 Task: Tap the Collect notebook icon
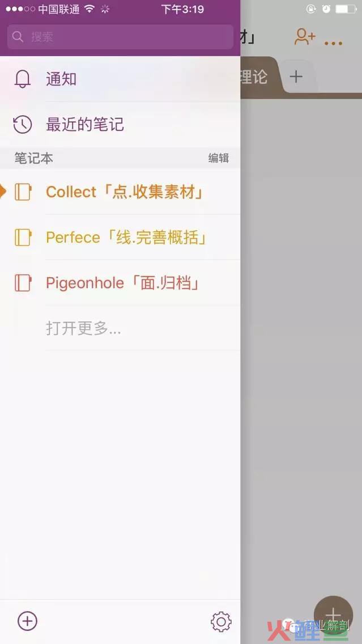point(23,192)
